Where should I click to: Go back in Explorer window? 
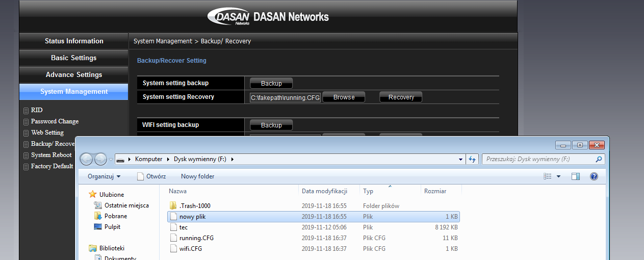87,159
